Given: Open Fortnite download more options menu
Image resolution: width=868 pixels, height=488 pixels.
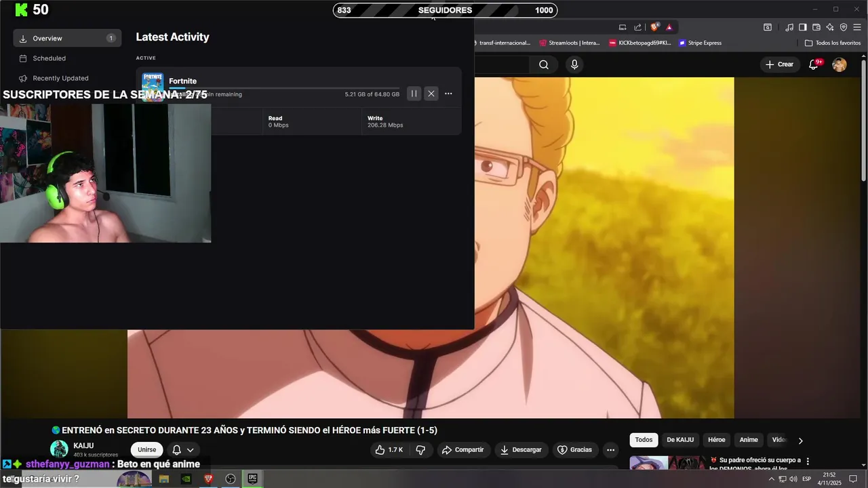Looking at the screenshot, I should point(448,94).
